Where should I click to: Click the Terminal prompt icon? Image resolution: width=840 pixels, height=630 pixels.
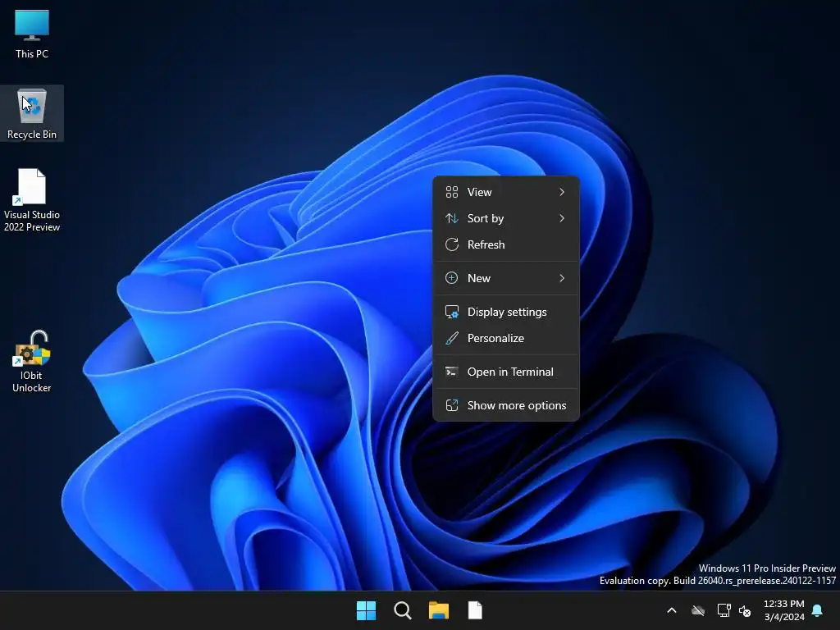coord(452,372)
